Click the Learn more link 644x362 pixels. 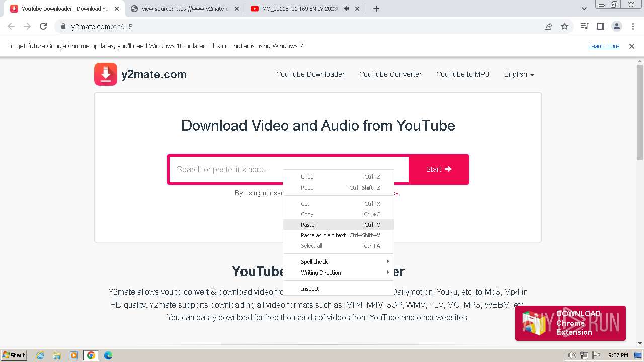[604, 46]
